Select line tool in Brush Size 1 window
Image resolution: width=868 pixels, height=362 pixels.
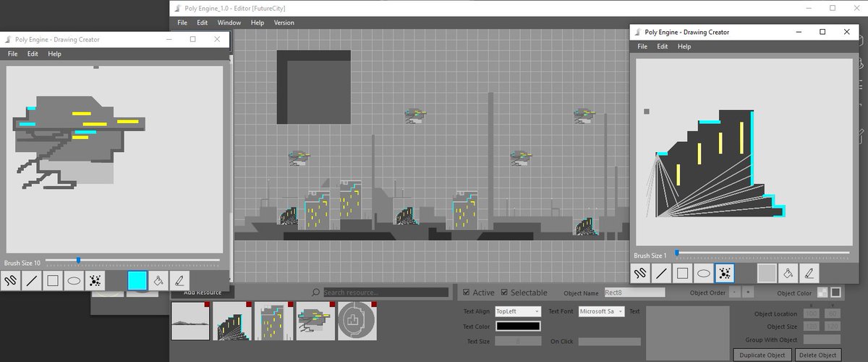661,273
